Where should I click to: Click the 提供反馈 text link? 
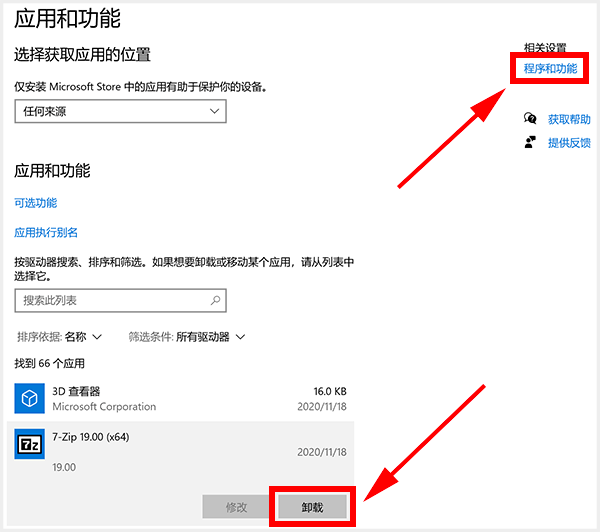(568, 143)
